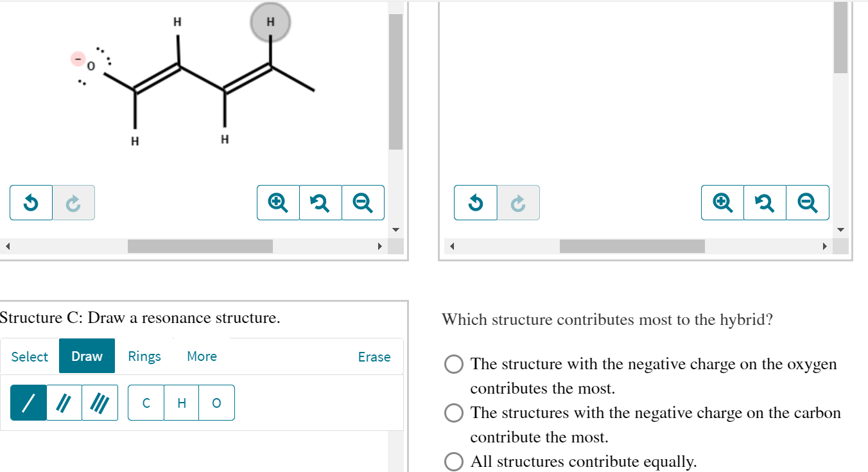Zoom in on the empty right drawing canvas

pyautogui.click(x=722, y=202)
